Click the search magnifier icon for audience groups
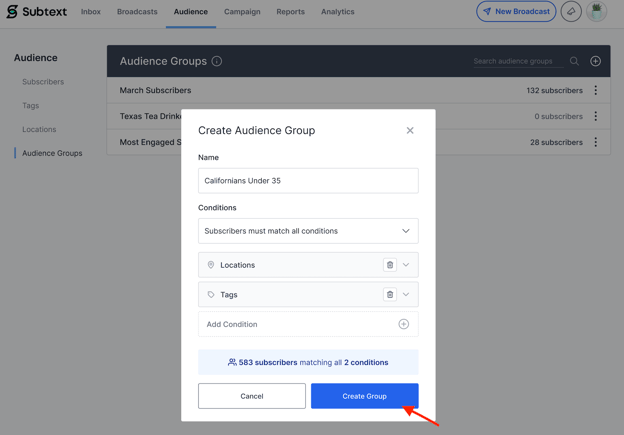The width and height of the screenshot is (624, 435). (x=574, y=61)
